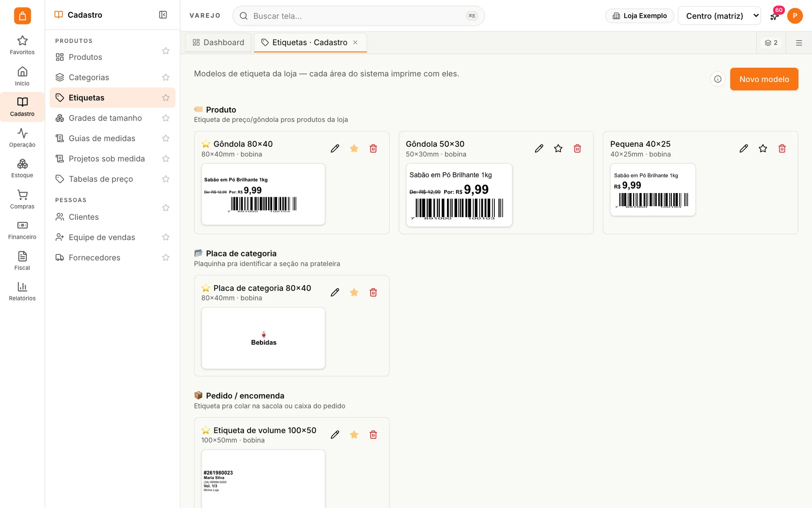This screenshot has height=508, width=812.
Task: Close the Etiquetas · Cadastro tab
Action: [x=355, y=42]
